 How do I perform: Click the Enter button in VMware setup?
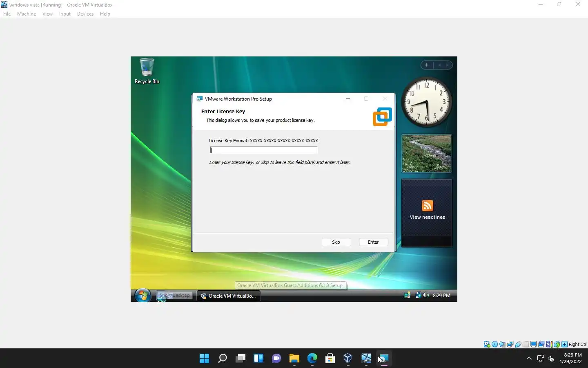[373, 242]
